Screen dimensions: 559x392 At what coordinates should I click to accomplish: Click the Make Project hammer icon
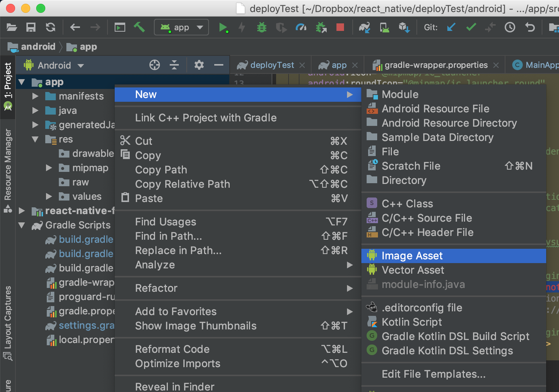pyautogui.click(x=139, y=27)
